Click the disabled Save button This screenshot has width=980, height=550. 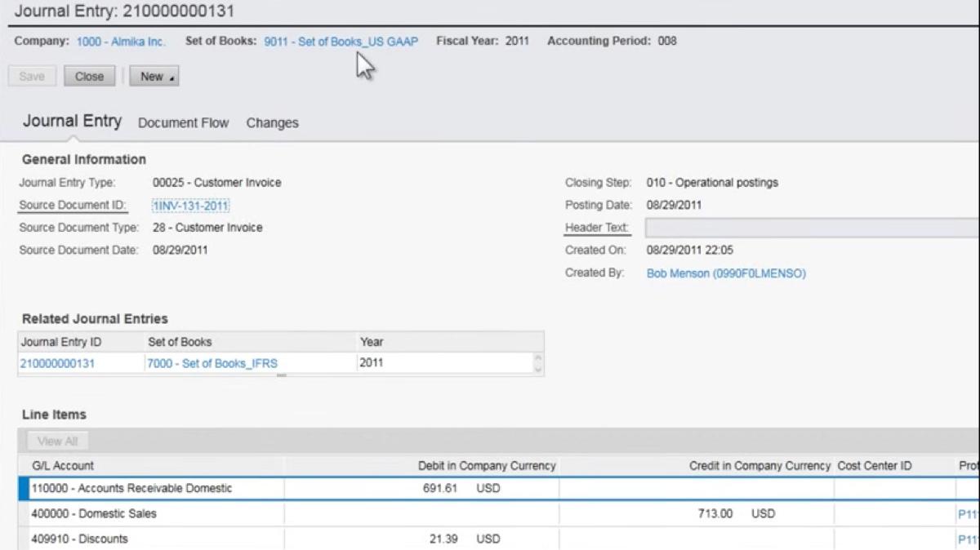click(32, 76)
